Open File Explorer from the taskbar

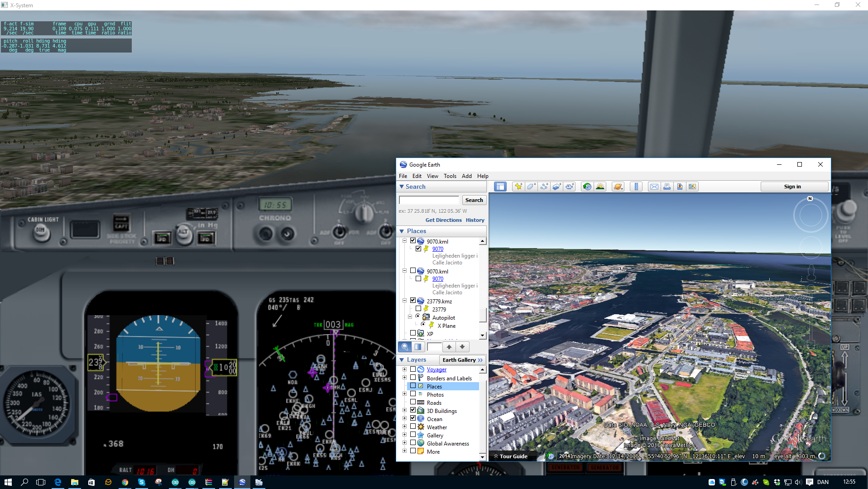point(75,482)
